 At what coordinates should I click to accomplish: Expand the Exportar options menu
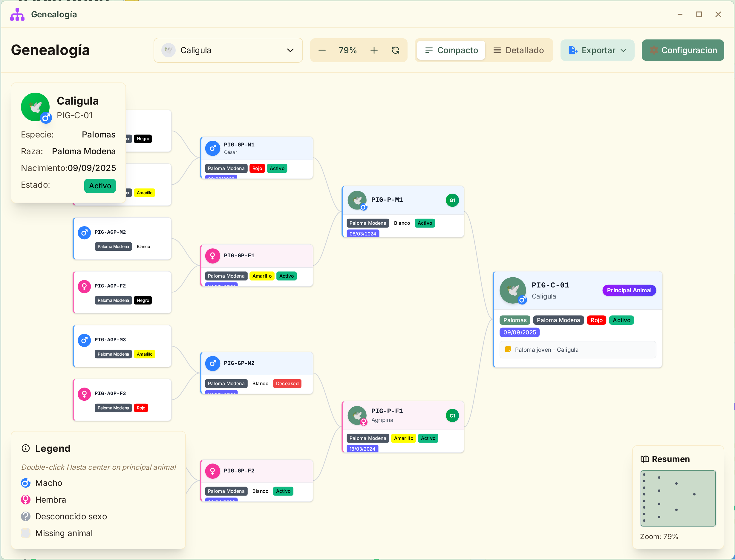pyautogui.click(x=597, y=50)
